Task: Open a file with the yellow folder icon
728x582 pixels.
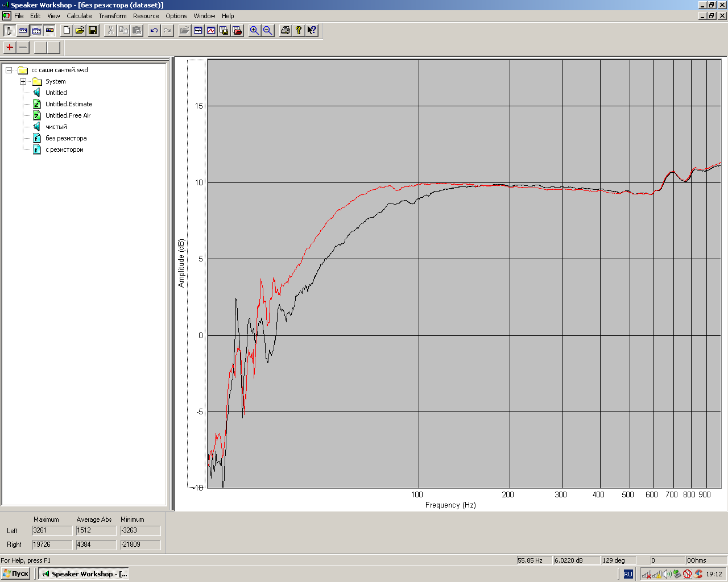Action: (x=80, y=30)
